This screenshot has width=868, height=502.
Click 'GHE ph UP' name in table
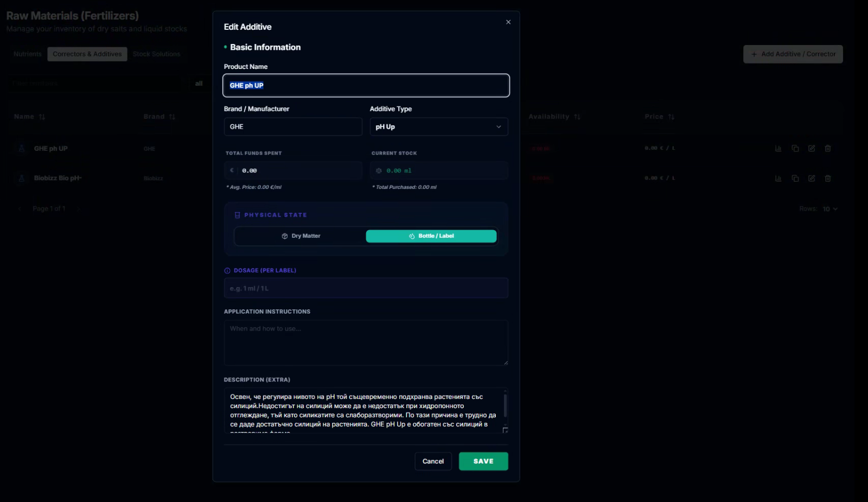pos(51,149)
